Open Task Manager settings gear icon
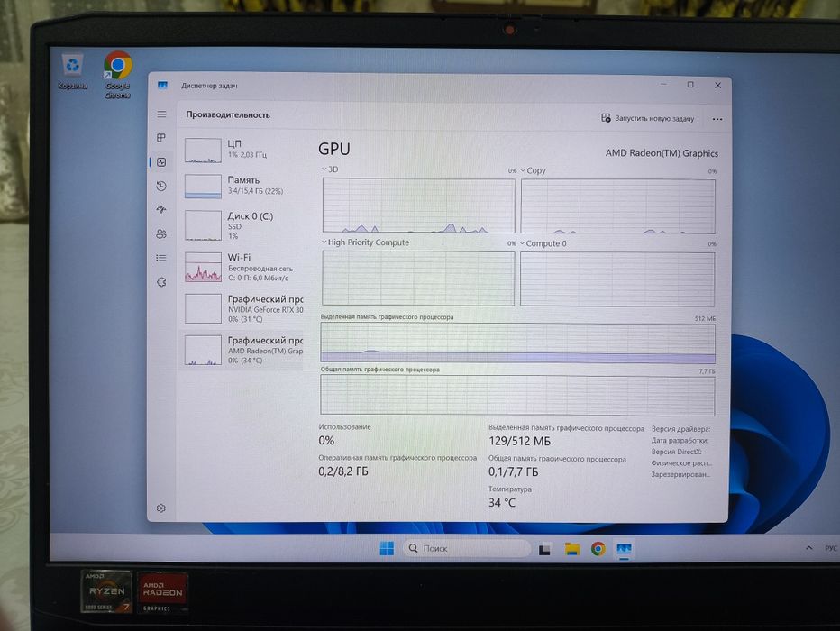 pos(160,508)
